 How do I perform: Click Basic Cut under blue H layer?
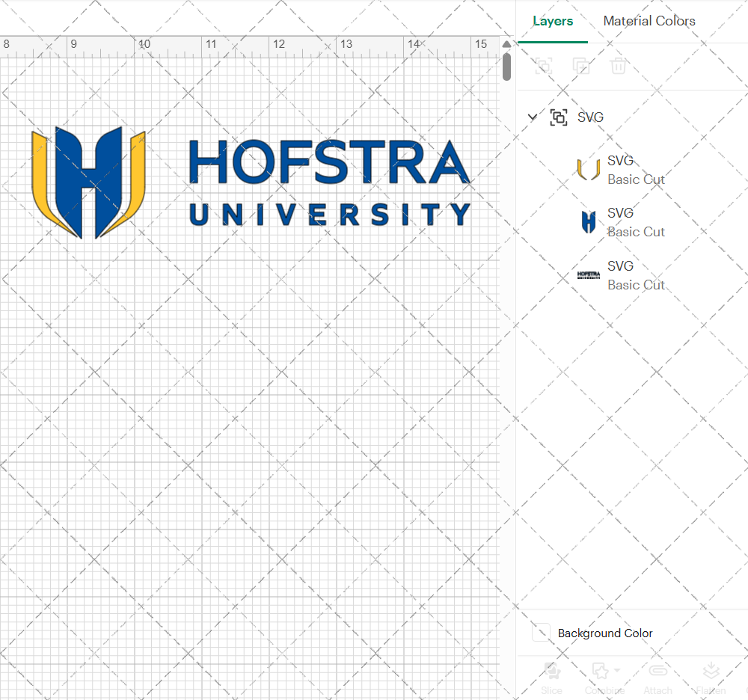point(636,233)
